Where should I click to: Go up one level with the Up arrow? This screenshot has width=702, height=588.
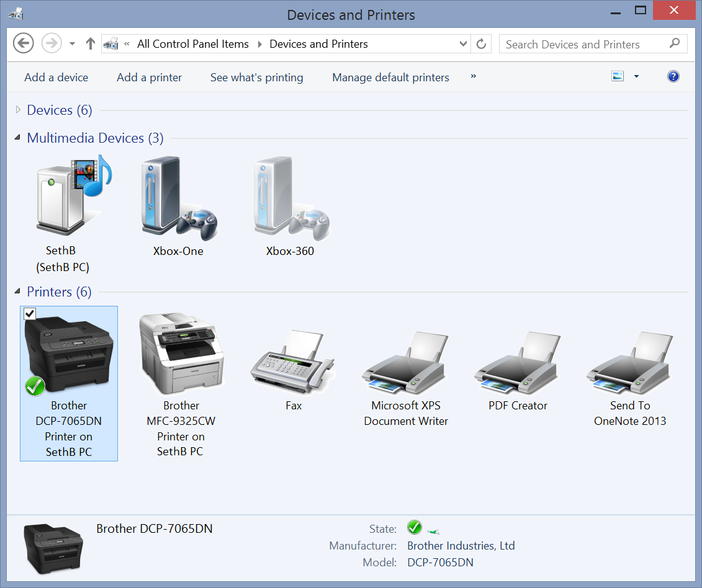point(91,43)
